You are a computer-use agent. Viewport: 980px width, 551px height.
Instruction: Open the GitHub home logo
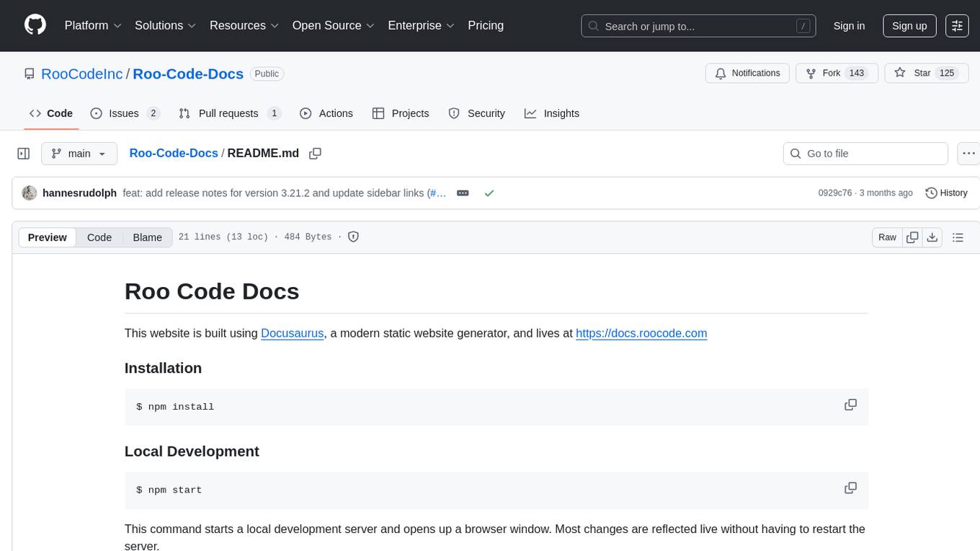coord(35,25)
